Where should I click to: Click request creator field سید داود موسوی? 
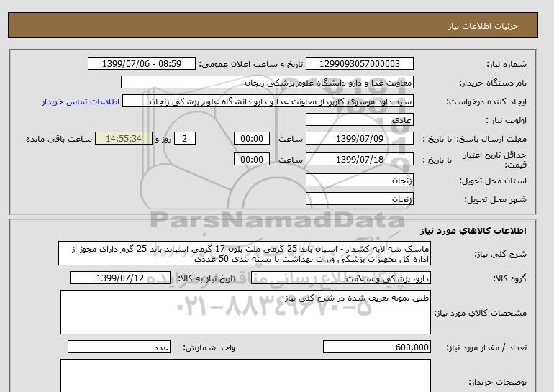(x=268, y=101)
